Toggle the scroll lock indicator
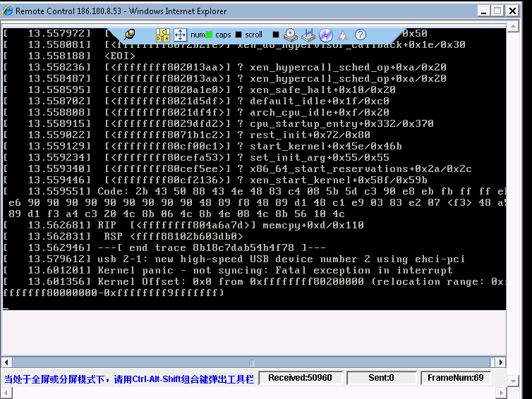Screen dimensions: 532x399 pyautogui.click(x=253, y=35)
